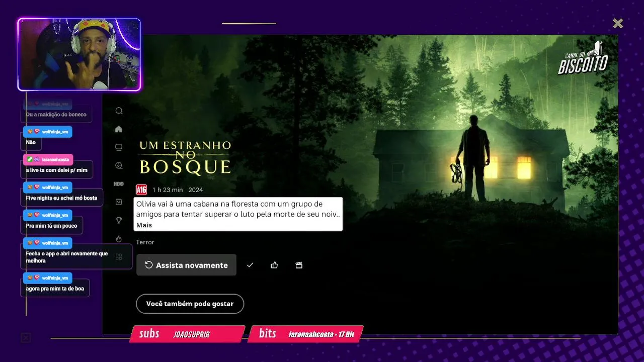This screenshot has height=362, width=644.
Task: Click the Um Estranho no Bosque title logo
Action: pos(185,157)
